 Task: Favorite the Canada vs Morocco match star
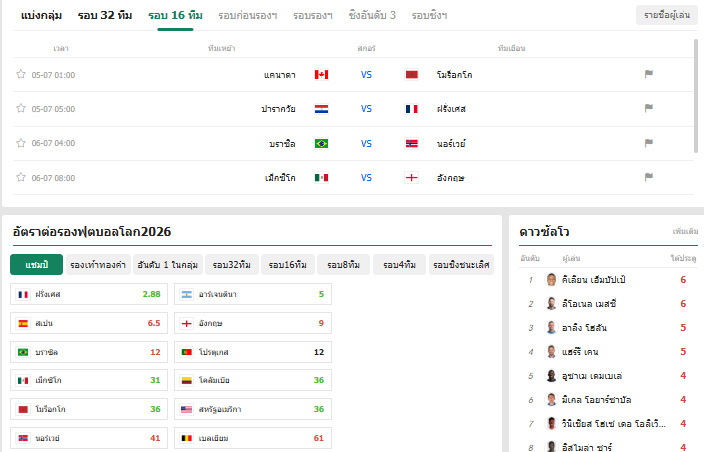pos(21,74)
